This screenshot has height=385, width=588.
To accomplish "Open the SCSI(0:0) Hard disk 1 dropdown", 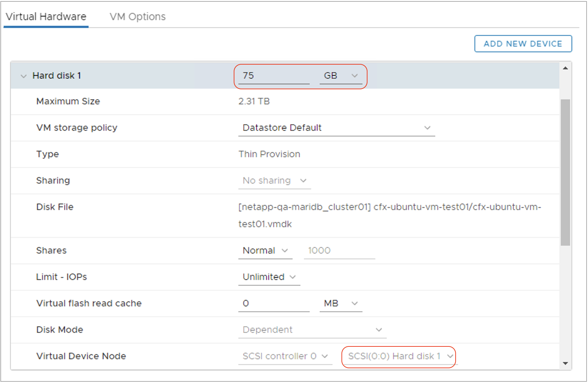I will click(400, 356).
